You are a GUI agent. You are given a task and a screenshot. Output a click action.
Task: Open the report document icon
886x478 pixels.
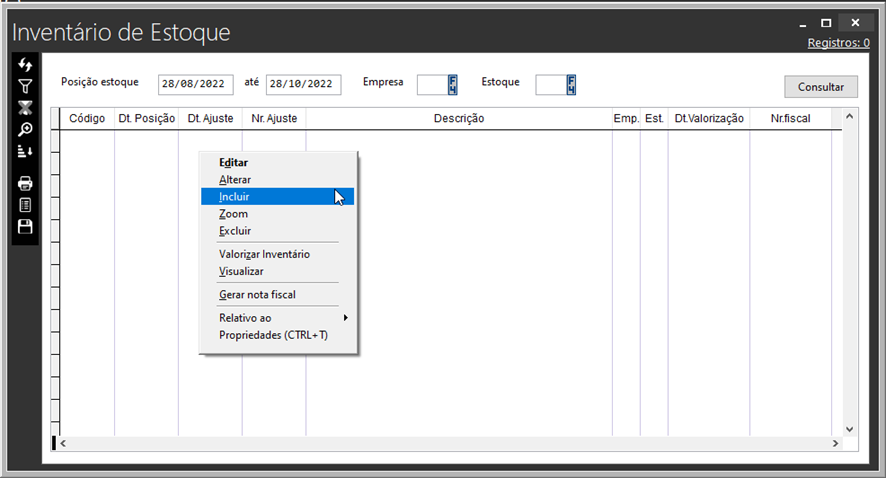[x=26, y=205]
